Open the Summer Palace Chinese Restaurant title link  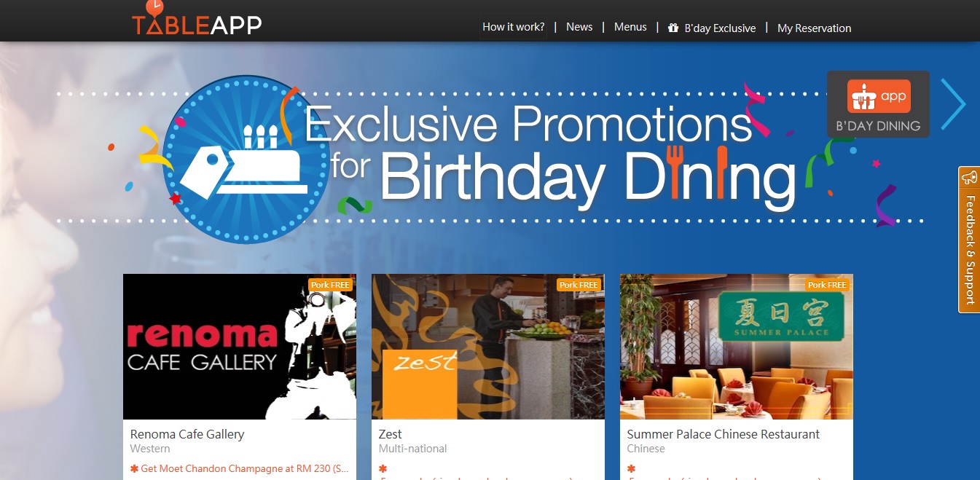724,434
